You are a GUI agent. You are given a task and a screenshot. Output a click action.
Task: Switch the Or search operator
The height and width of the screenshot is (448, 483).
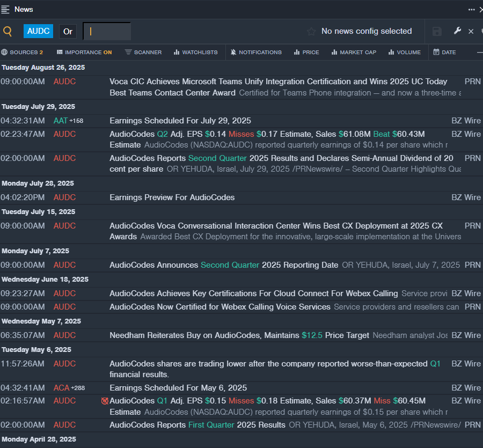tap(68, 32)
